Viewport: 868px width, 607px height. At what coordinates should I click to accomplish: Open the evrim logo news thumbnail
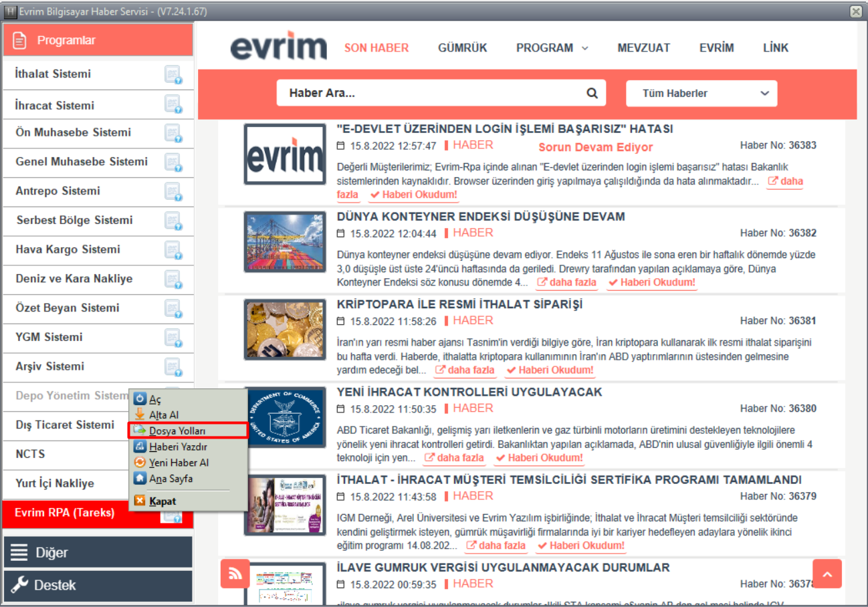click(285, 154)
